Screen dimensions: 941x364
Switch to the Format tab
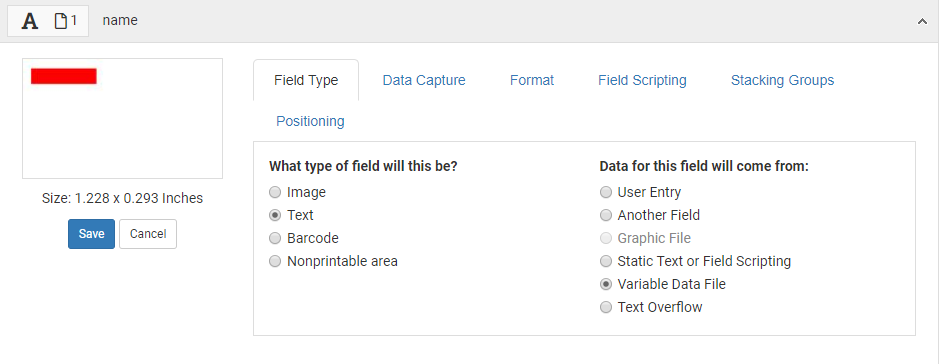tap(532, 80)
